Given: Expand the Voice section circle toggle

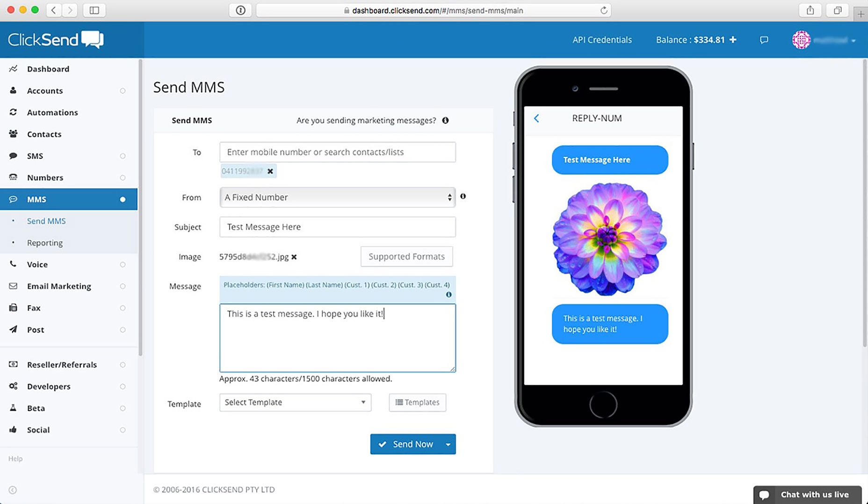Looking at the screenshot, I should coord(123,264).
